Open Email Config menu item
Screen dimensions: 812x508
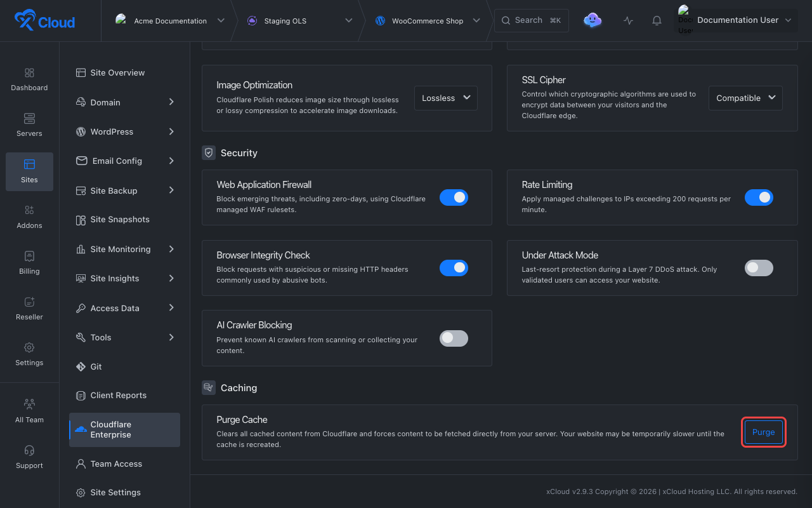pyautogui.click(x=124, y=161)
